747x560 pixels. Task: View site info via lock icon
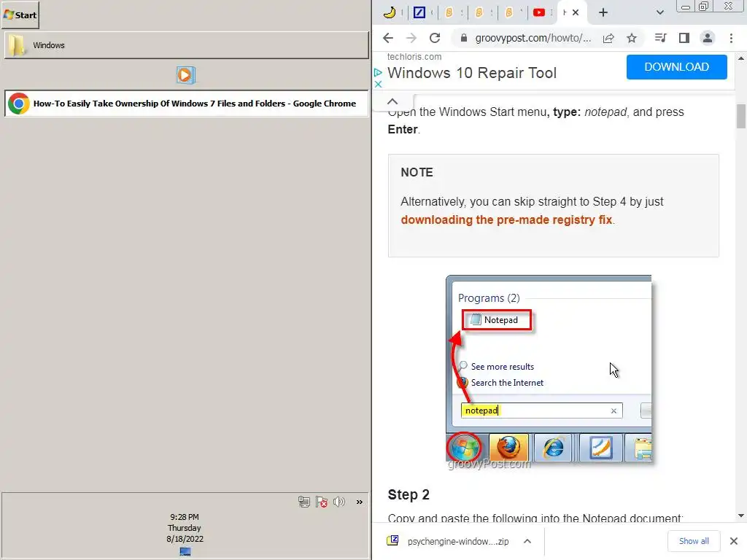pyautogui.click(x=463, y=38)
